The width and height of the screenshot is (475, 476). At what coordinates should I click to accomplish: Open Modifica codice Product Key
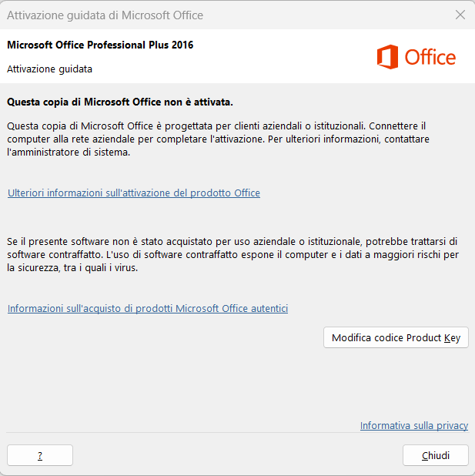coord(396,337)
